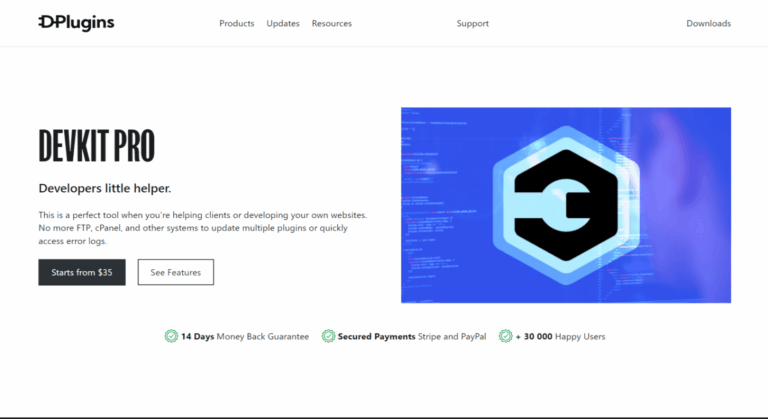Click the wrench hexagon icon in hero image
This screenshot has height=419, width=768.
click(x=565, y=205)
